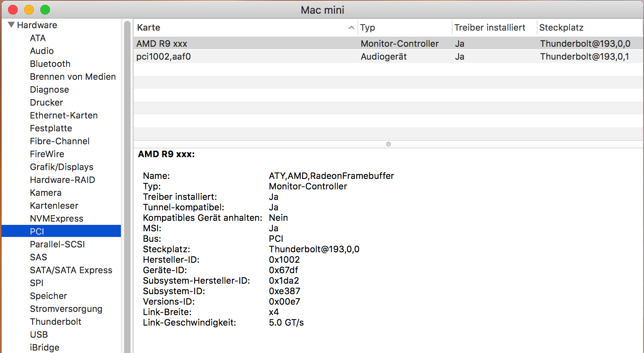
Task: Select Audio in the sidebar
Action: pos(42,51)
